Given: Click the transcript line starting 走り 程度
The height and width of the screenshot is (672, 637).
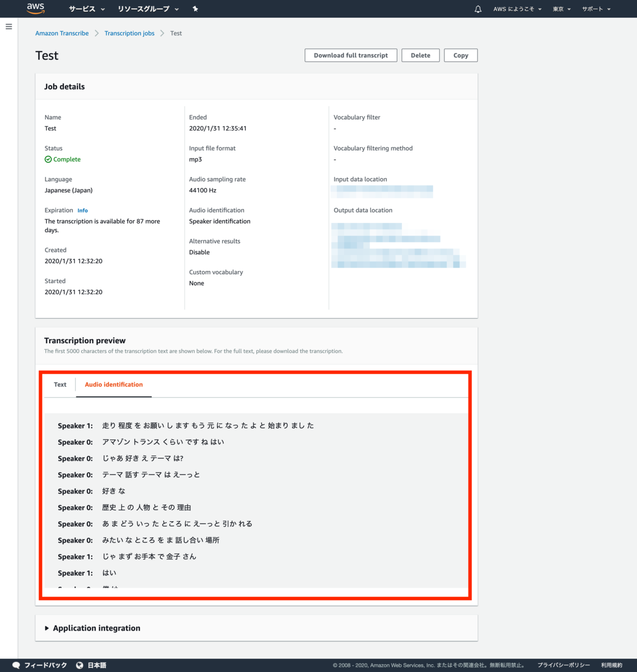Looking at the screenshot, I should point(208,426).
